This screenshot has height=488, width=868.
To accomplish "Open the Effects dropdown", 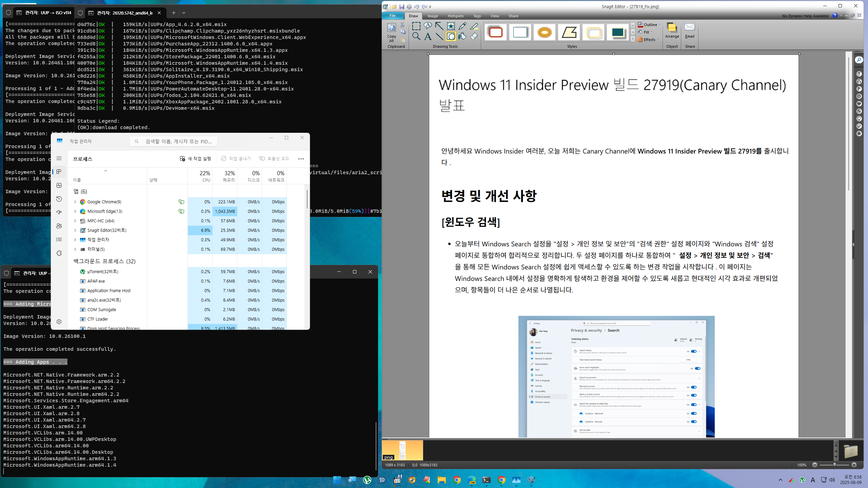I will (x=649, y=40).
